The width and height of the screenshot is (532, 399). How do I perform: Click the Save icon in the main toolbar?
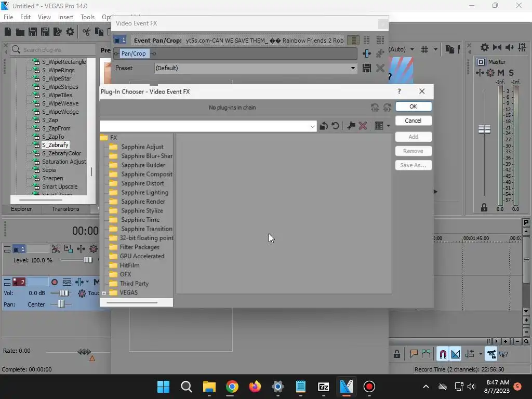click(33, 32)
